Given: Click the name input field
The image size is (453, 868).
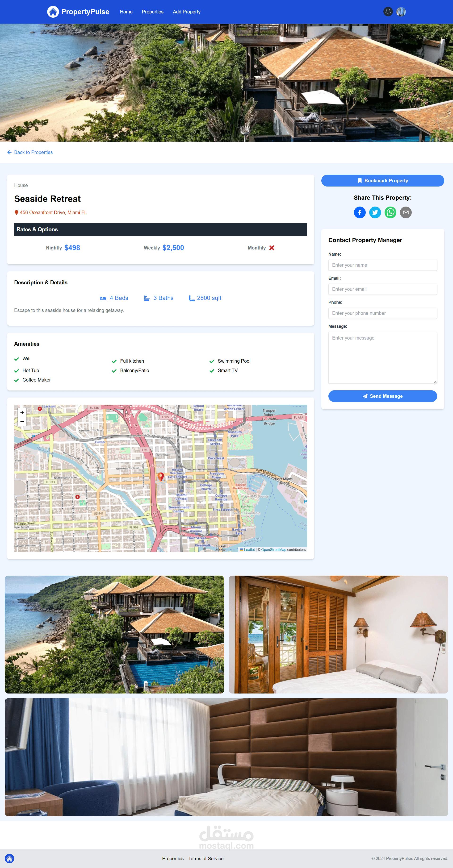Looking at the screenshot, I should click(x=382, y=265).
